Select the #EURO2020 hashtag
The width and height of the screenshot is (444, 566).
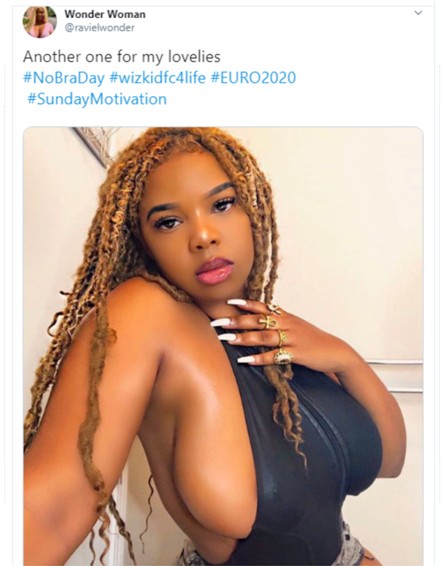(x=253, y=78)
